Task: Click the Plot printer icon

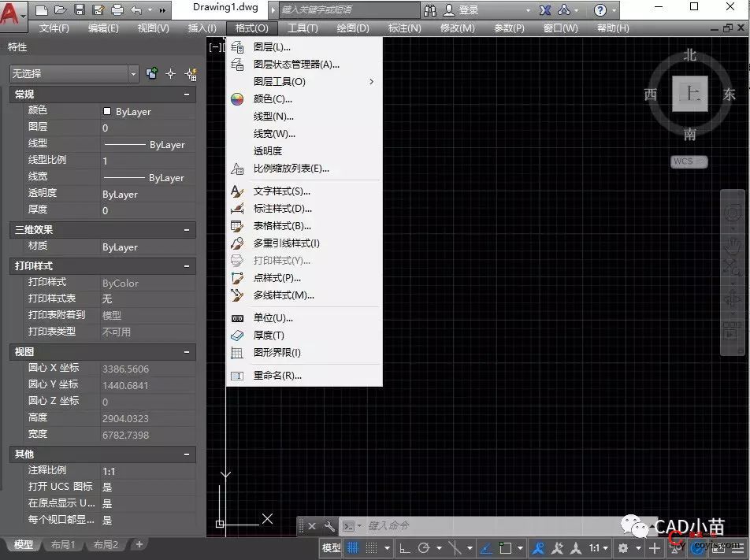Action: tap(117, 10)
